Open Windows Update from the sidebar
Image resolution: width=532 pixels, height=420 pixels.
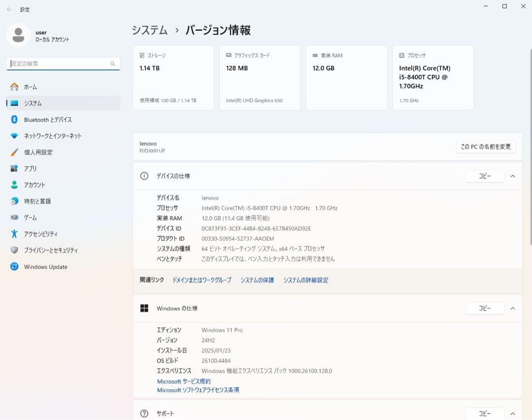click(x=46, y=267)
